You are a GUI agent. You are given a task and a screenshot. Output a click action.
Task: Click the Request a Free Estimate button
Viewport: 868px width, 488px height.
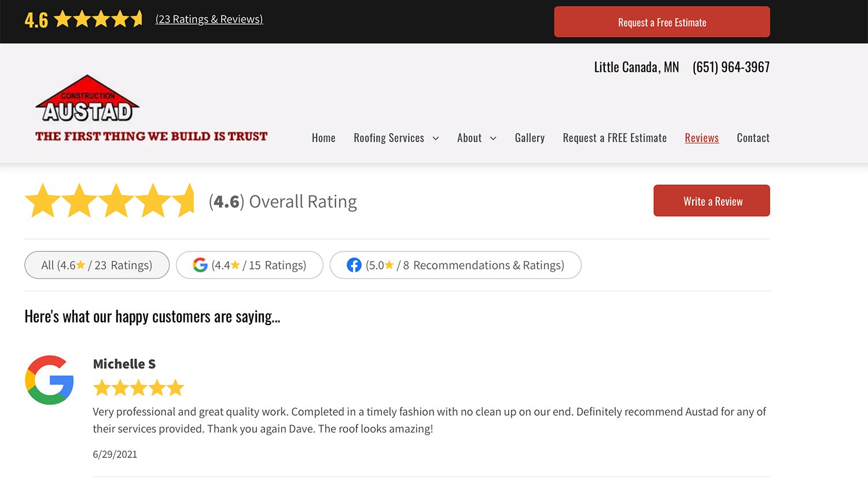(662, 22)
